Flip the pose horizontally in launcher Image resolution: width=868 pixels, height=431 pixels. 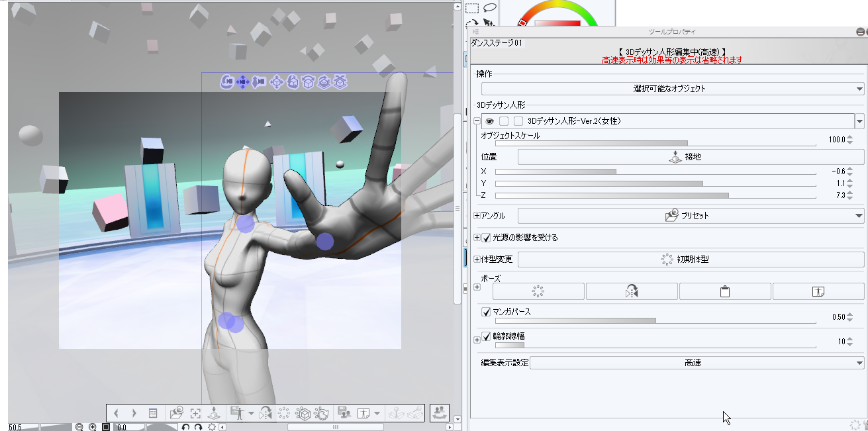pos(266,412)
